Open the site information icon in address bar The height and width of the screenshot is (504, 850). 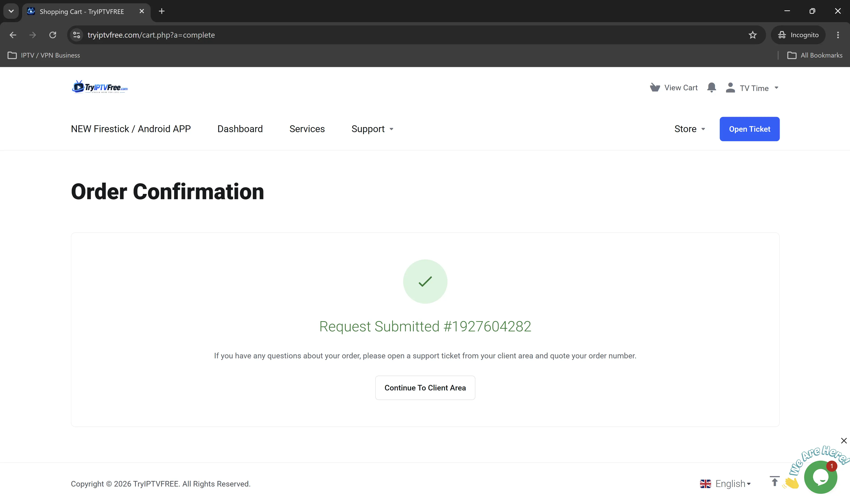(x=77, y=35)
